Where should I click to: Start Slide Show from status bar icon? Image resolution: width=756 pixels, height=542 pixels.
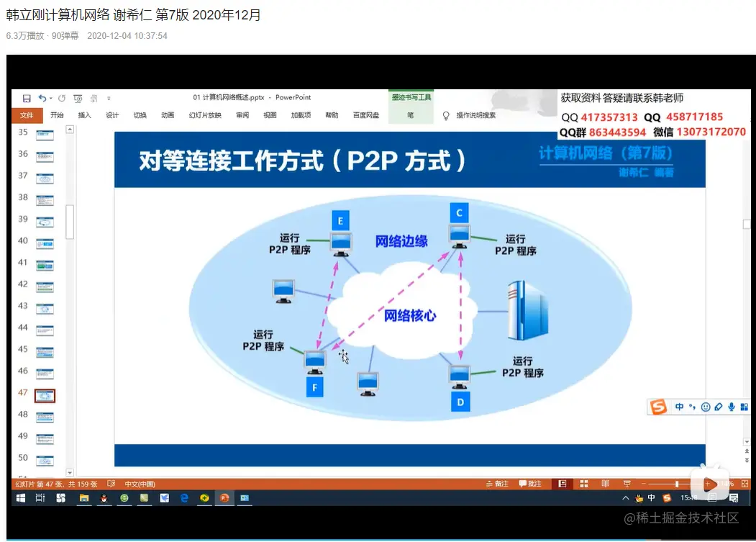pyautogui.click(x=627, y=484)
